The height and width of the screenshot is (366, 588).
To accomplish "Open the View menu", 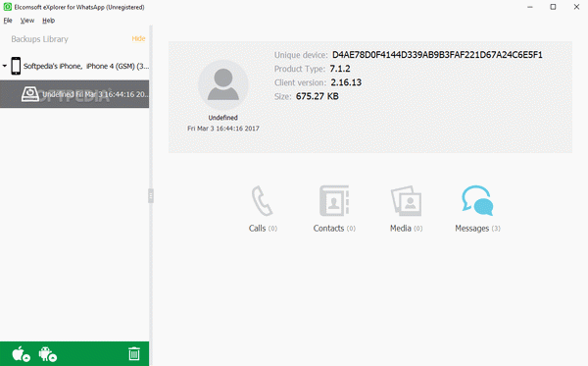I will pyautogui.click(x=27, y=21).
